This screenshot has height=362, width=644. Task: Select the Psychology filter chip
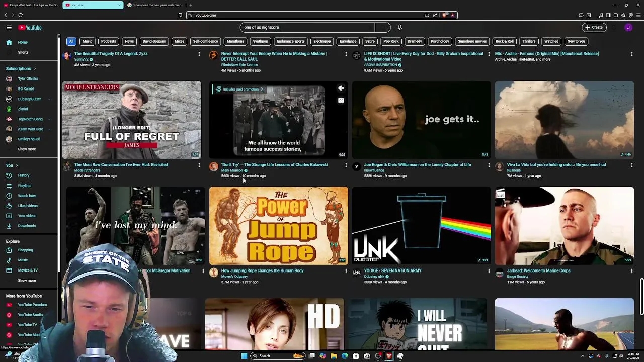tap(440, 41)
